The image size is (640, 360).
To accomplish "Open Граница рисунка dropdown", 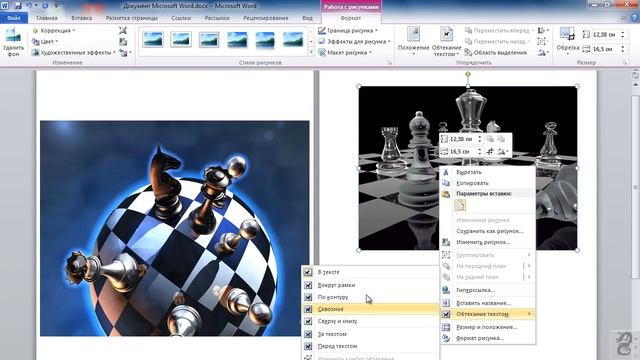I will tap(348, 31).
